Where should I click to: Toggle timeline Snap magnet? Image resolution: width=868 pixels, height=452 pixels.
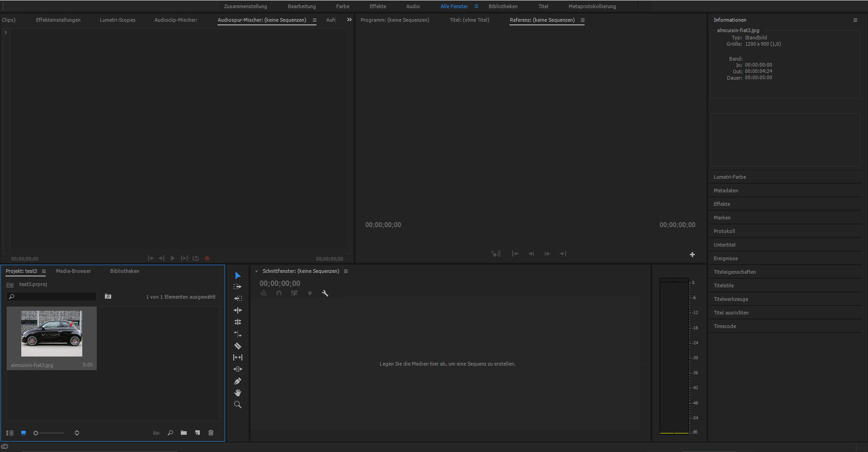point(279,293)
